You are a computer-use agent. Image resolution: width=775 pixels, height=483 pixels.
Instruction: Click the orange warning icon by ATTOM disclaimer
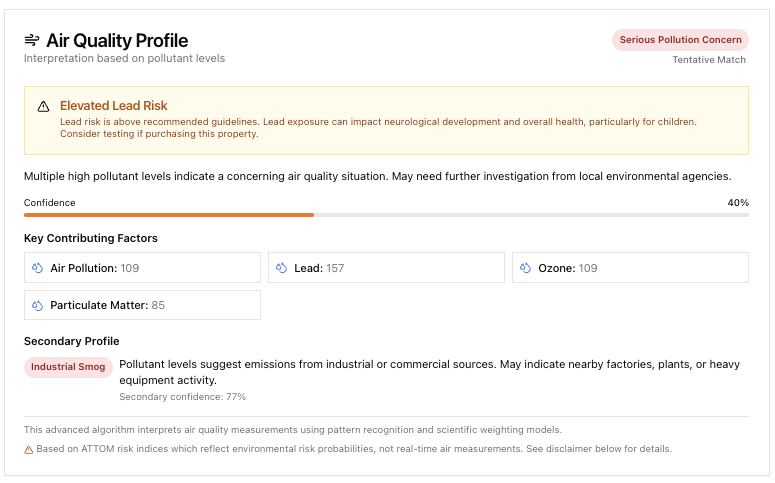29,450
